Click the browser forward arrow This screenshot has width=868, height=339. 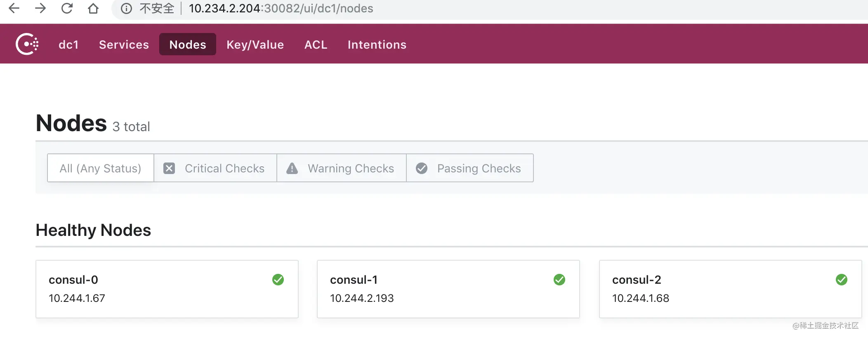click(40, 8)
